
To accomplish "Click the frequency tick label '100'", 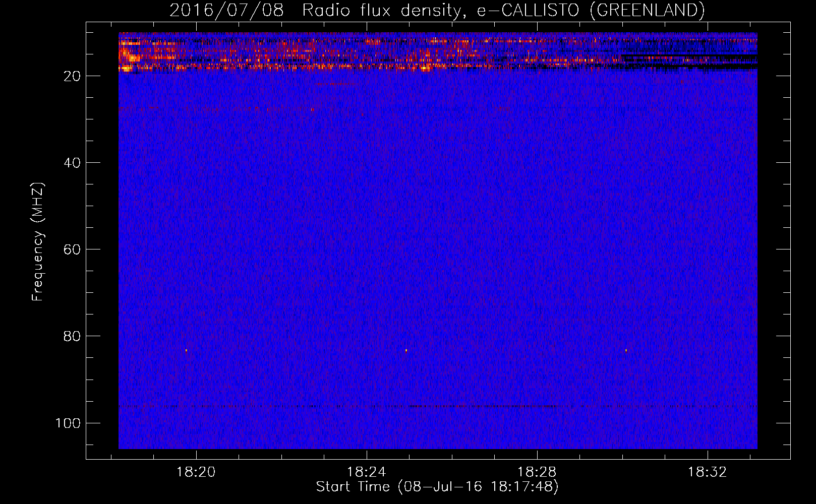I will tap(68, 423).
